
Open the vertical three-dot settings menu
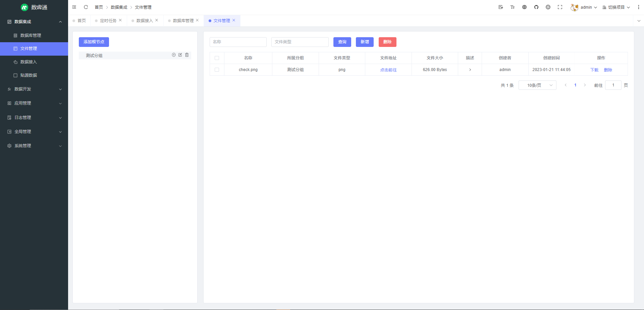[x=638, y=7]
